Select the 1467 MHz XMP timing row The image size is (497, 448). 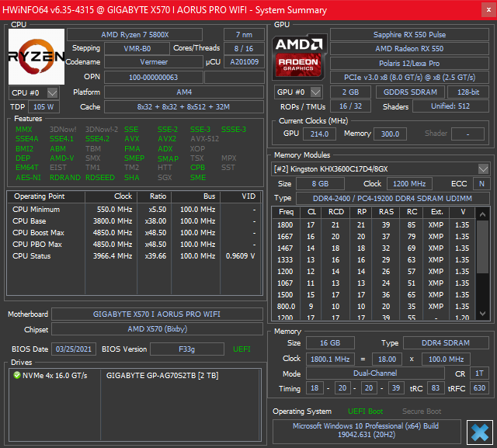(374, 248)
